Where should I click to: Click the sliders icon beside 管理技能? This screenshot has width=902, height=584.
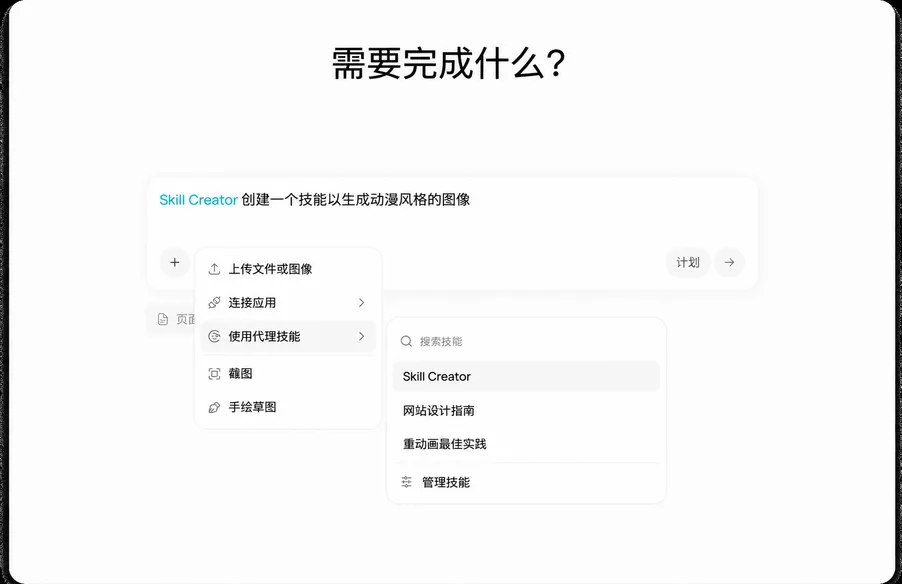click(406, 482)
